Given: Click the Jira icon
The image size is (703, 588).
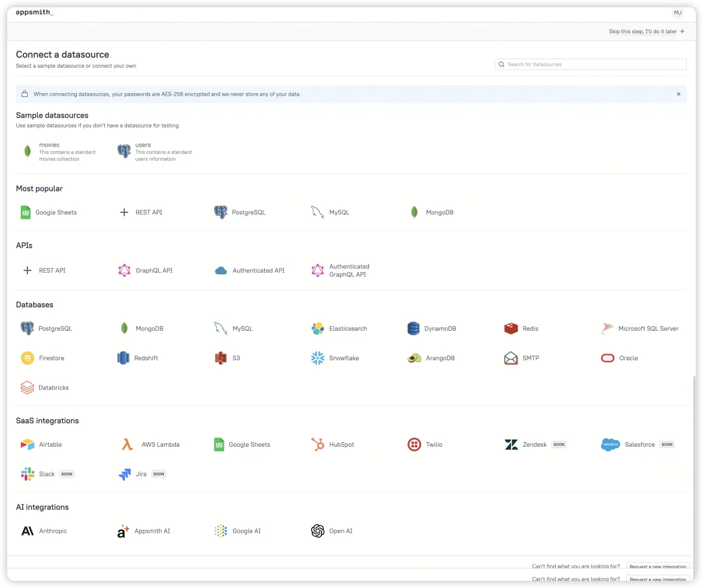Looking at the screenshot, I should click(x=124, y=474).
